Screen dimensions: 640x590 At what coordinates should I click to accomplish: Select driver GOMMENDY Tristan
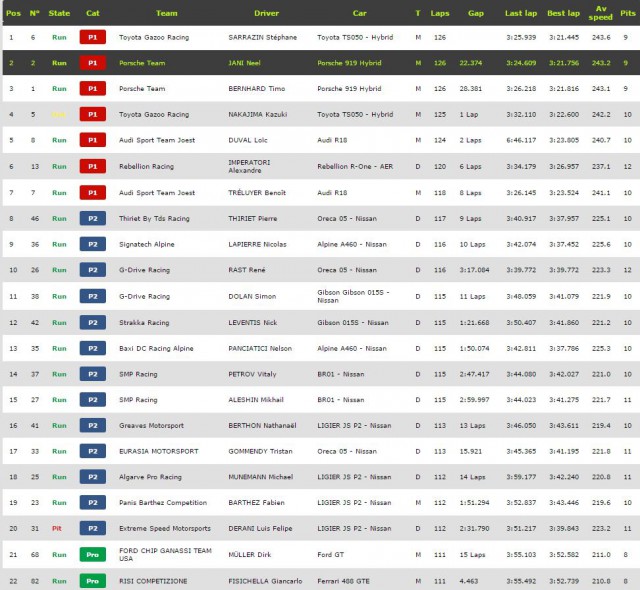pyautogui.click(x=260, y=451)
